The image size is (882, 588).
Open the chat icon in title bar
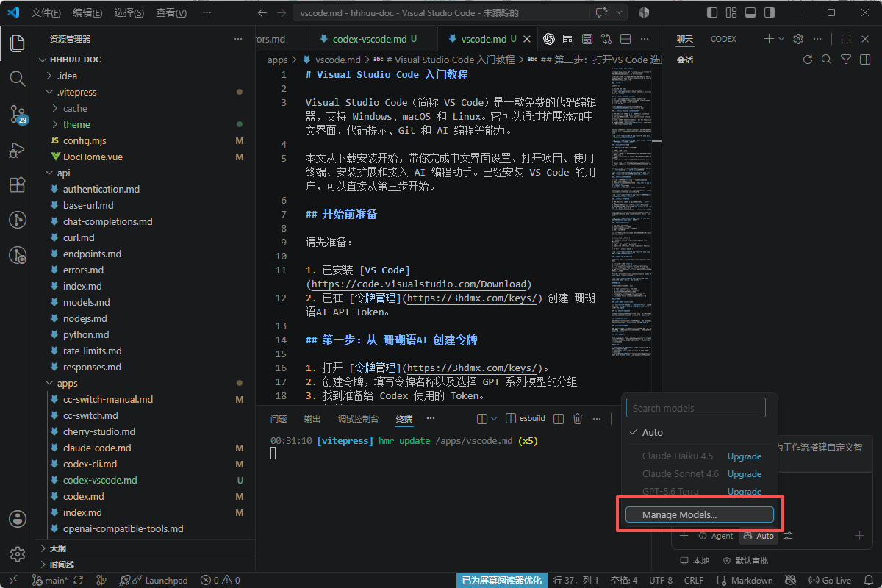pyautogui.click(x=602, y=12)
